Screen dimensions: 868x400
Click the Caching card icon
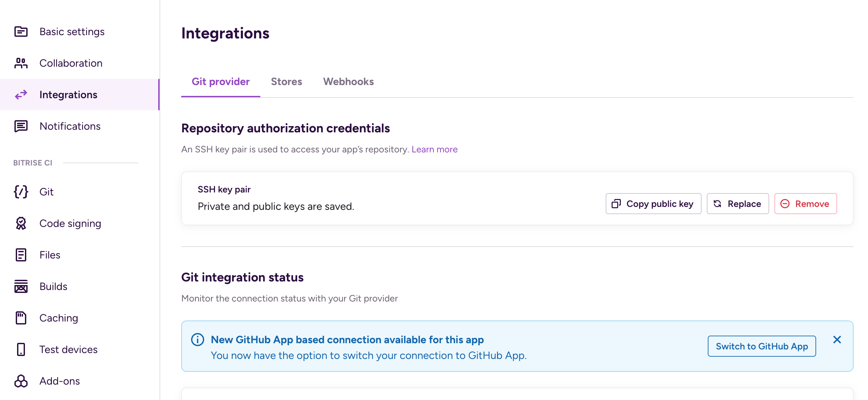[21, 318]
